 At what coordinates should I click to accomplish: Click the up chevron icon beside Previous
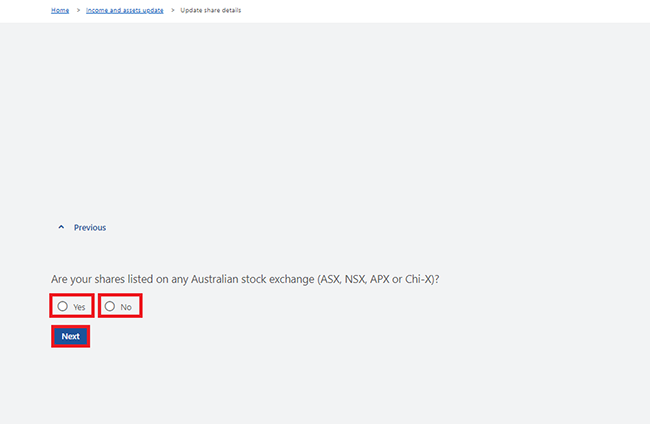[61, 227]
